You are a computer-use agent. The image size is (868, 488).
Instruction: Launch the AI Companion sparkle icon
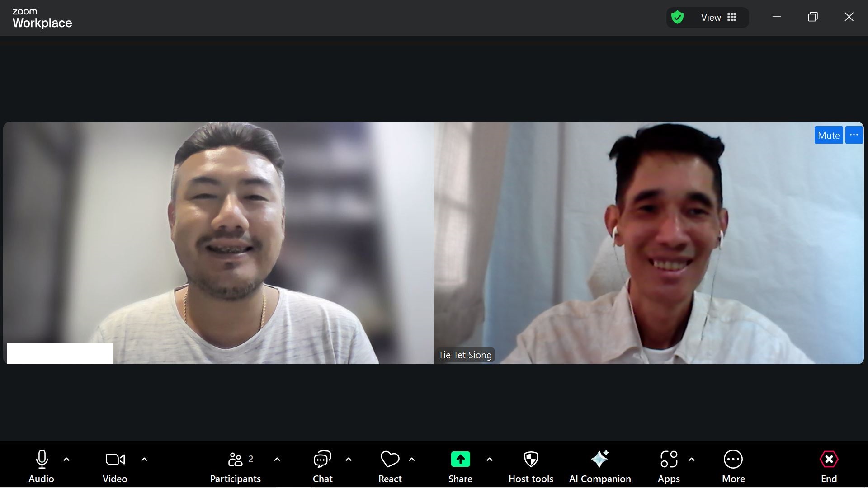click(600, 460)
